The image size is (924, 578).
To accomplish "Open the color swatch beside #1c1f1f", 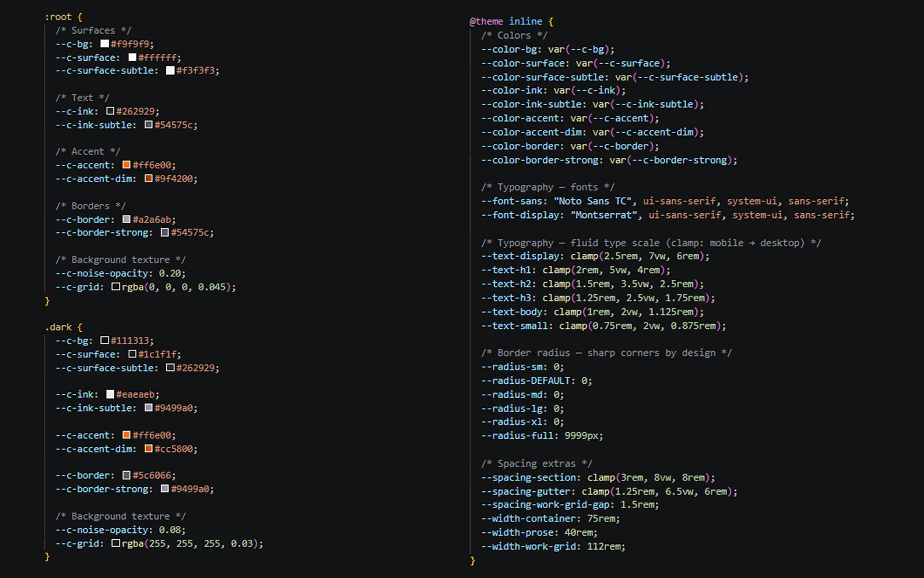I will (x=132, y=354).
